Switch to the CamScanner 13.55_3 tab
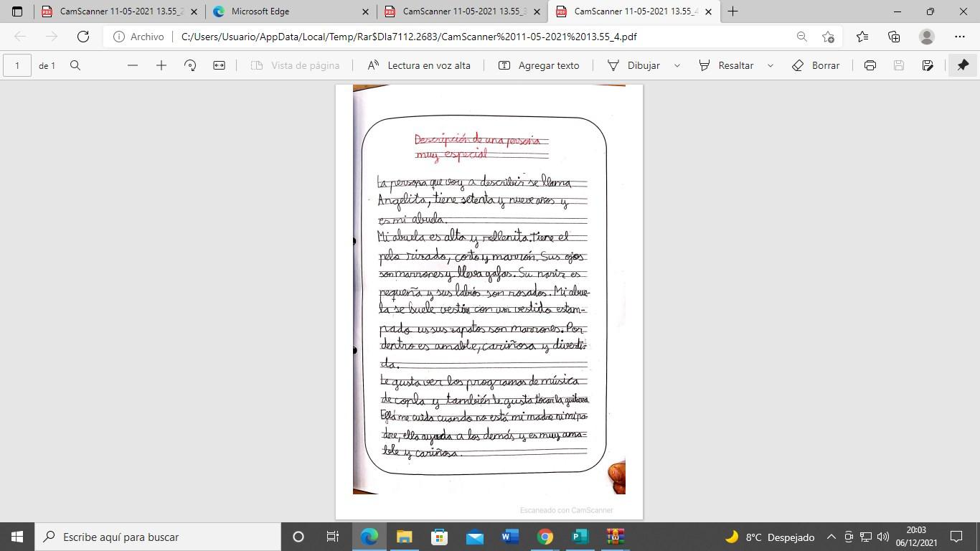Screen dimensions: 980x551 463,11
